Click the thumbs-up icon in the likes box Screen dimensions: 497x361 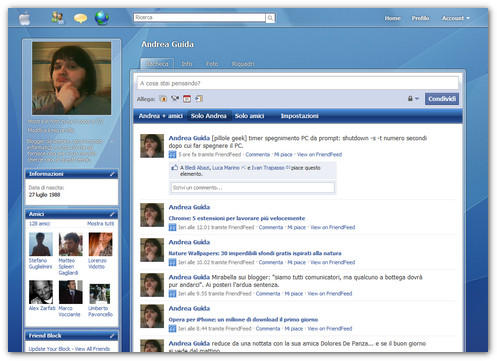(x=175, y=168)
